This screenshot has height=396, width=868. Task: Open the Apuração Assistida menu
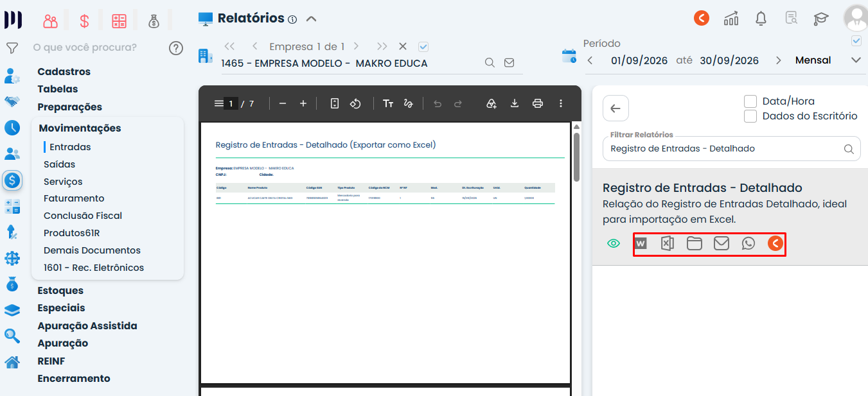pyautogui.click(x=87, y=326)
